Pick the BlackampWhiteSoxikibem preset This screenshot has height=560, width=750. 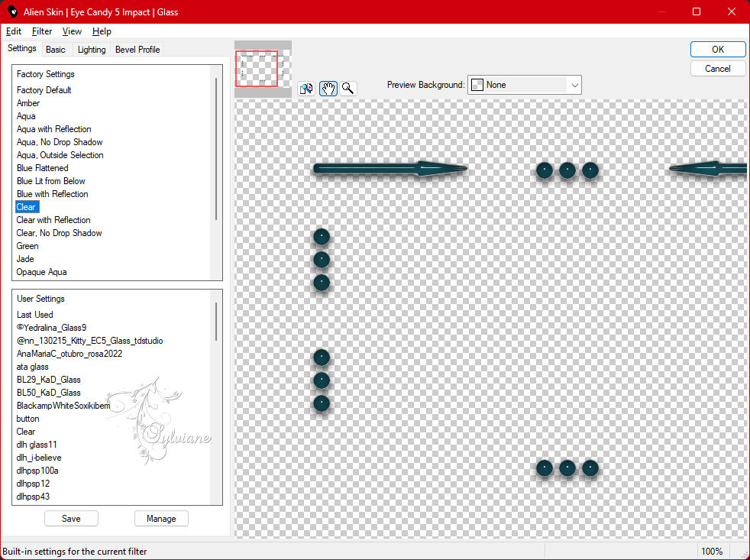pyautogui.click(x=63, y=406)
